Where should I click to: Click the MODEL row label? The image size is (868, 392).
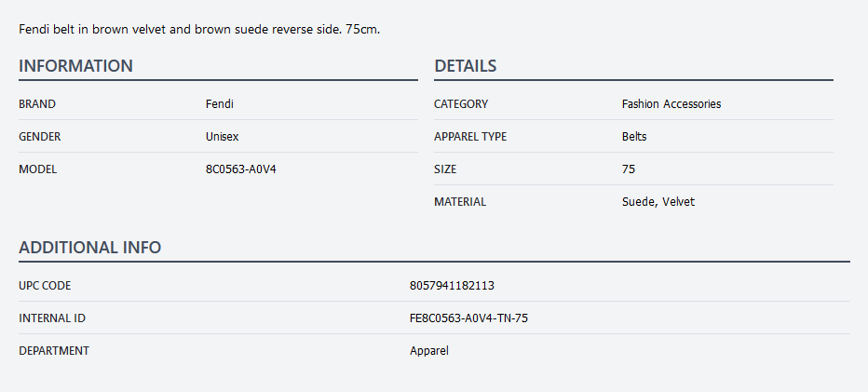click(x=38, y=169)
